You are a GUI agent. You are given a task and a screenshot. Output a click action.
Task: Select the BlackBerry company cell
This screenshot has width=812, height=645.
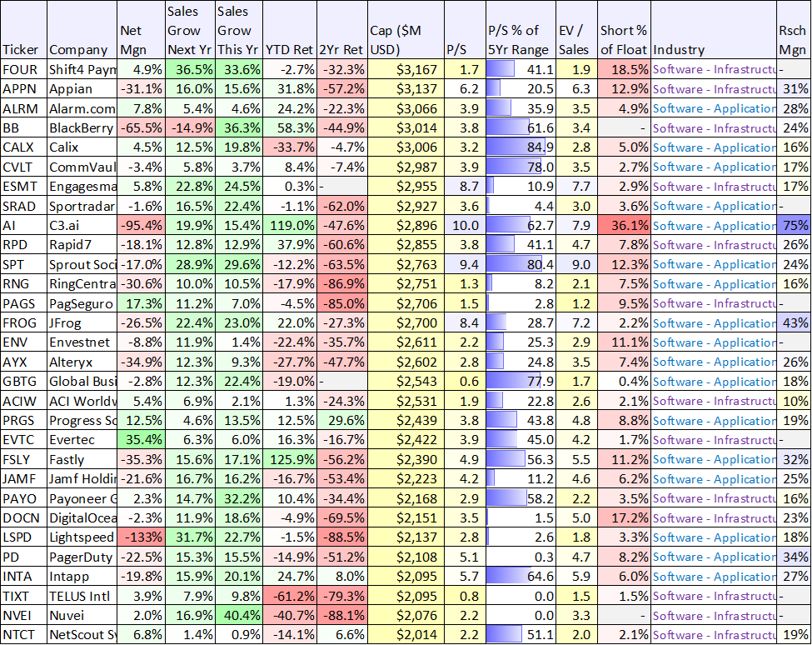click(x=82, y=128)
